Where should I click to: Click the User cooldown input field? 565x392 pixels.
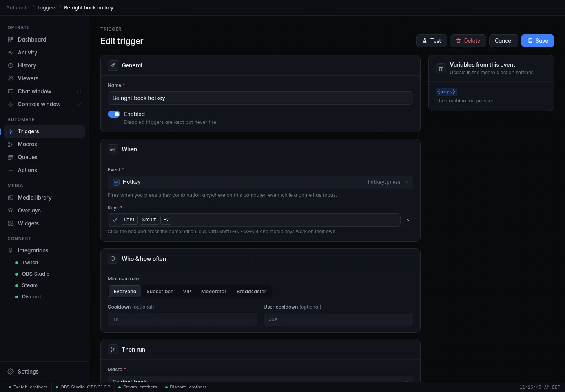338,319
